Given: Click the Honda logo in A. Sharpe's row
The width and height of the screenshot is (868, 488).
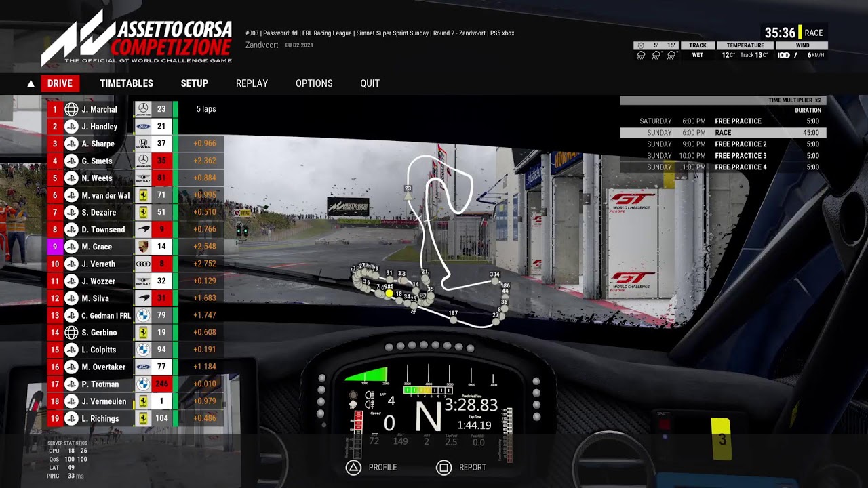Looking at the screenshot, I should [143, 144].
